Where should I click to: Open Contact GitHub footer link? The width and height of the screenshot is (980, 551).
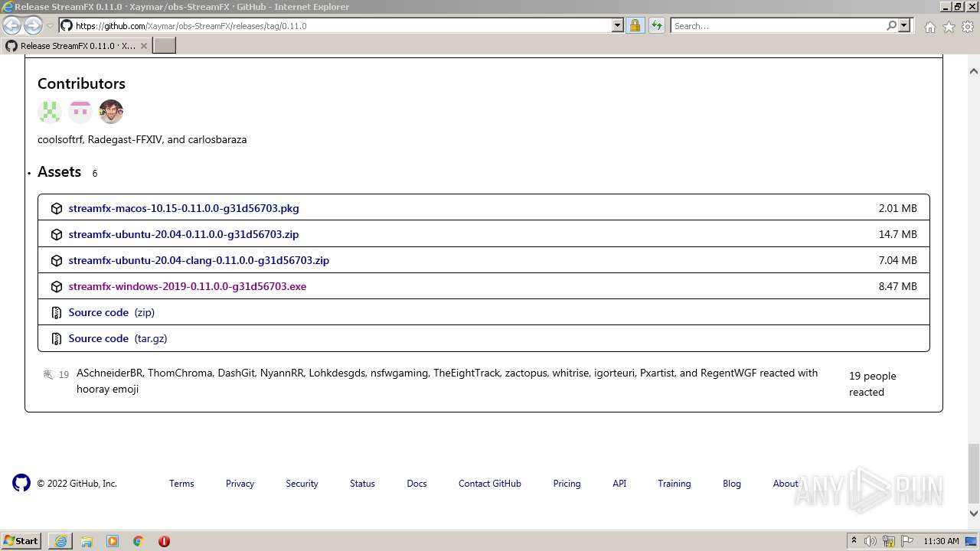tap(490, 484)
